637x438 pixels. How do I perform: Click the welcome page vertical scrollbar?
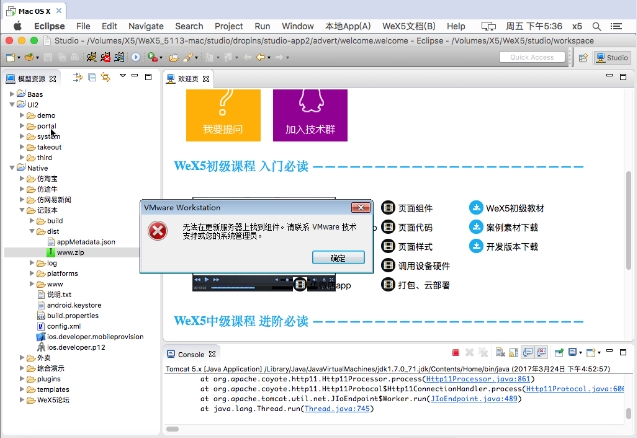click(628, 220)
